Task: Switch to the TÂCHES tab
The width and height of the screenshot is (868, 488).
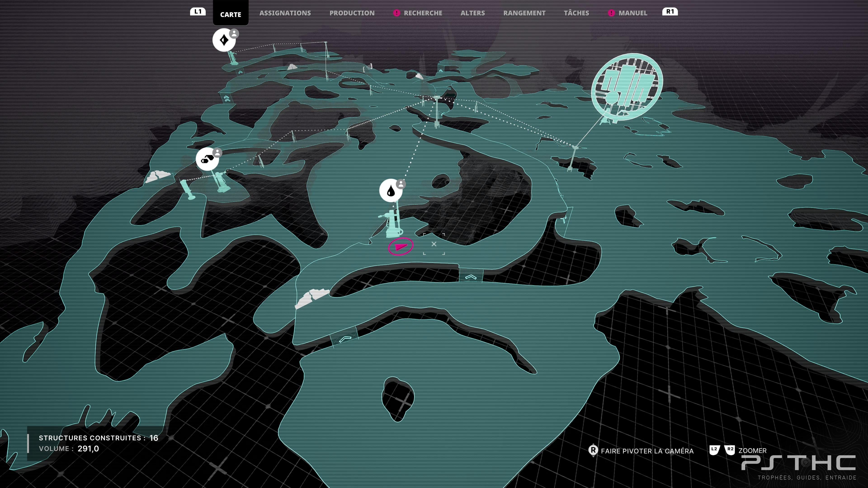Action: click(576, 13)
